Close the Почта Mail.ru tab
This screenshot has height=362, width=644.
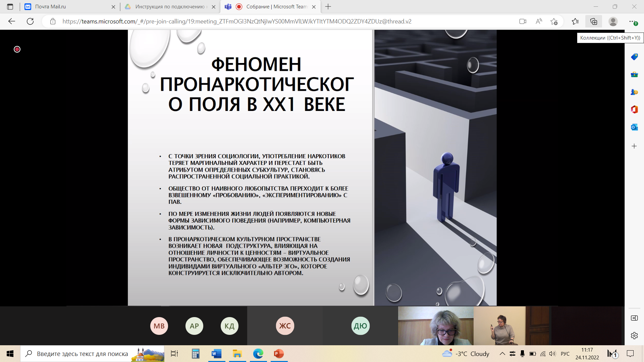pos(113,7)
